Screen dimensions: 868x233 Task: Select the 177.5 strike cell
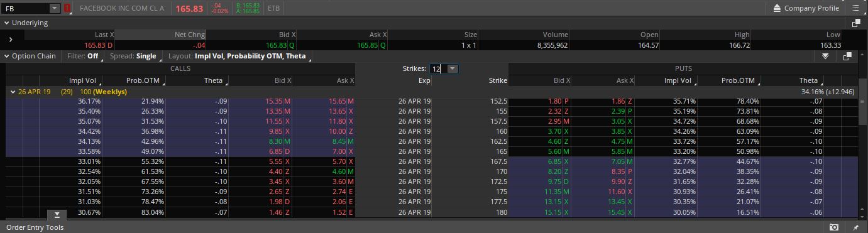tap(498, 202)
